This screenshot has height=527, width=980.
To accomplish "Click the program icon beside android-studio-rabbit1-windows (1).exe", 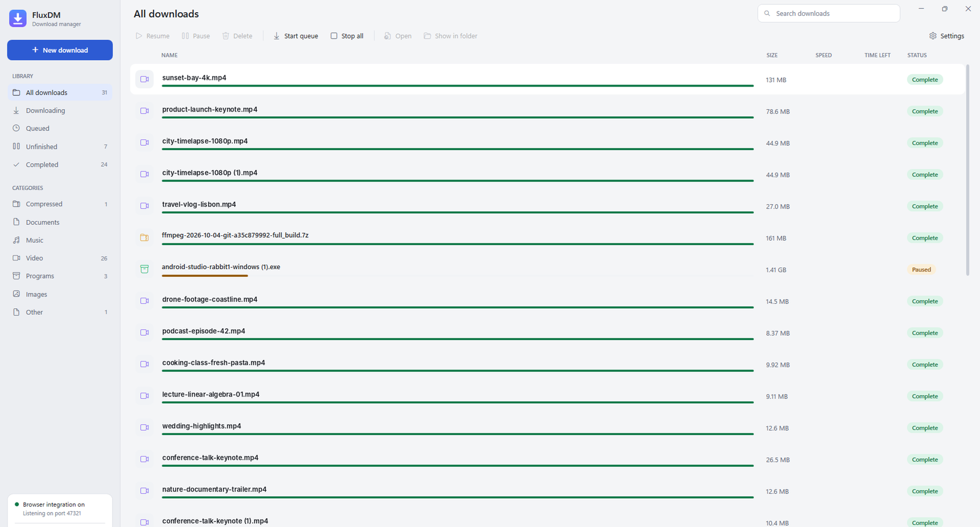I will (x=145, y=269).
